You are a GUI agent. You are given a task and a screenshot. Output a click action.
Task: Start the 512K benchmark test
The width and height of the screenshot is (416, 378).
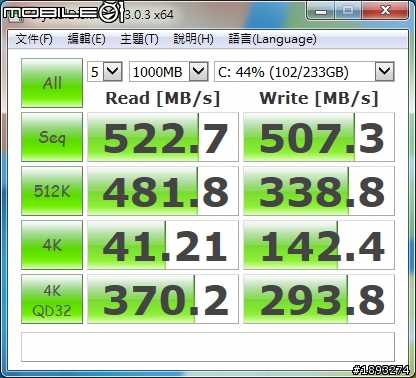tap(52, 191)
